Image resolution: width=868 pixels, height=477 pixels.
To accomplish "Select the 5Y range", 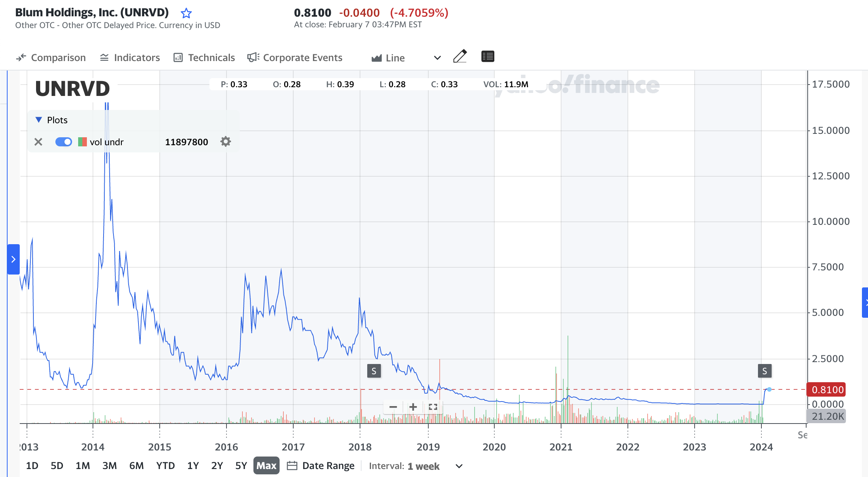I will pyautogui.click(x=241, y=466).
